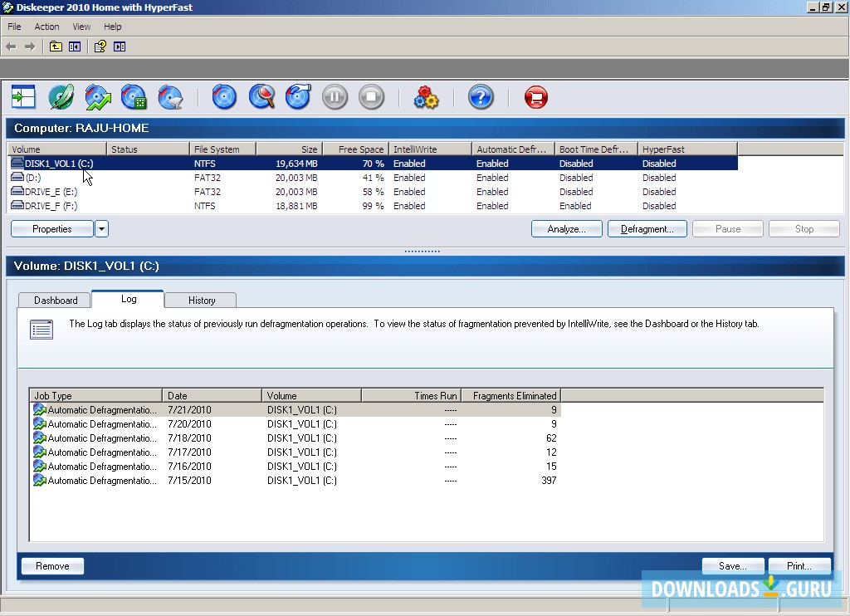Open the Action menu
Image resolution: width=850 pixels, height=616 pixels.
[46, 26]
